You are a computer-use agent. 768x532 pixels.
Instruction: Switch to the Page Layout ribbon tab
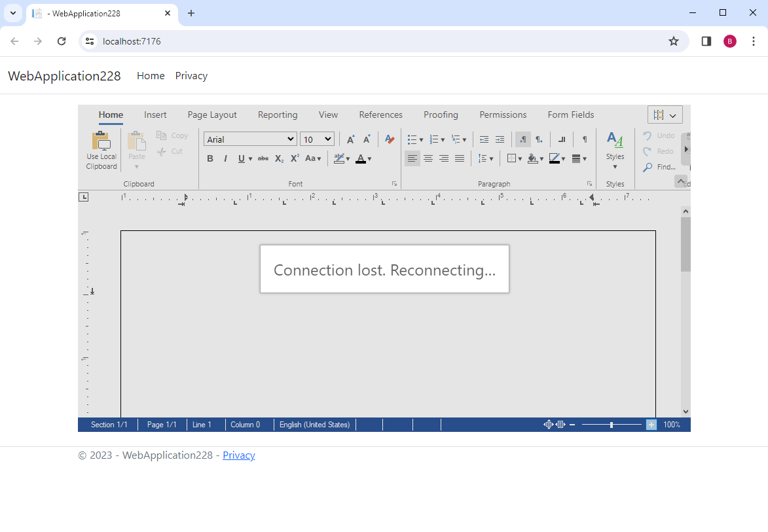(x=212, y=115)
